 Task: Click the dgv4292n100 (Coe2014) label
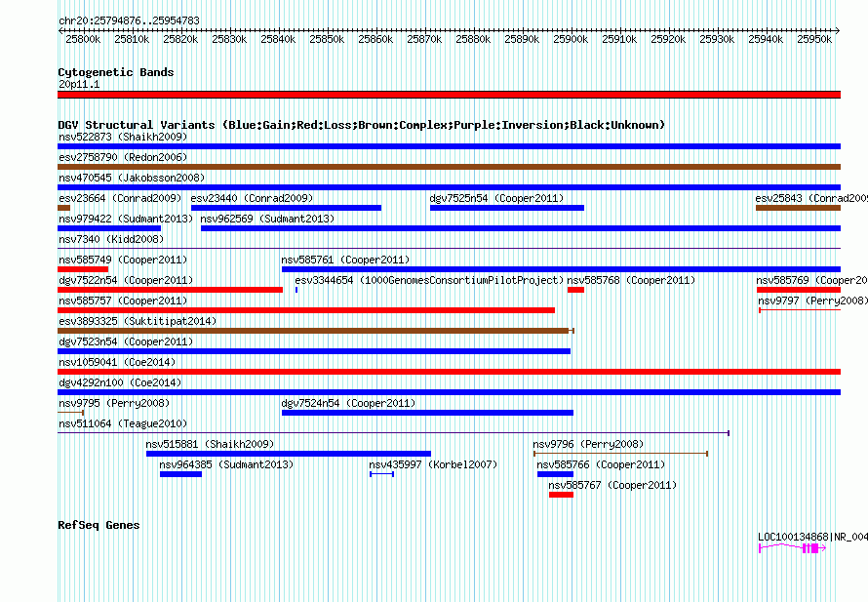click(x=120, y=382)
